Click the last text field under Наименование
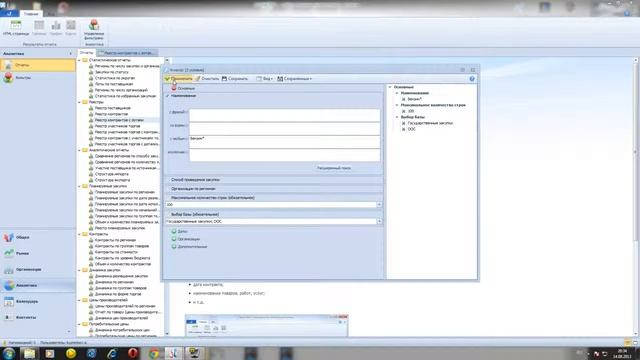This screenshot has width=640, height=360. pyautogui.click(x=284, y=155)
